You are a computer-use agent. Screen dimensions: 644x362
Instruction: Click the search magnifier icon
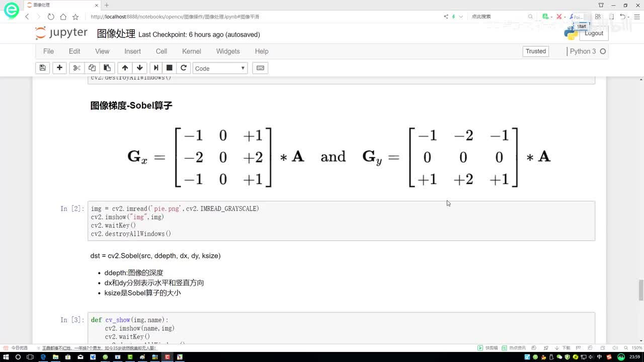click(530, 17)
